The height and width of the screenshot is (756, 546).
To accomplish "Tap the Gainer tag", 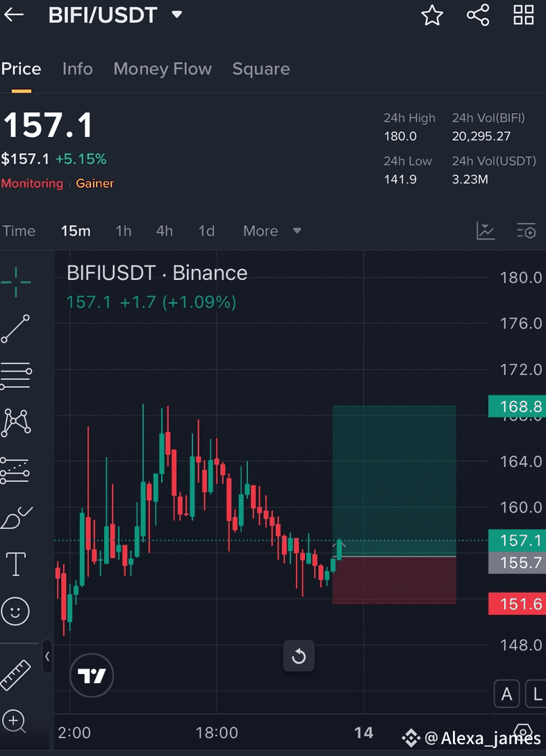I will coord(95,183).
